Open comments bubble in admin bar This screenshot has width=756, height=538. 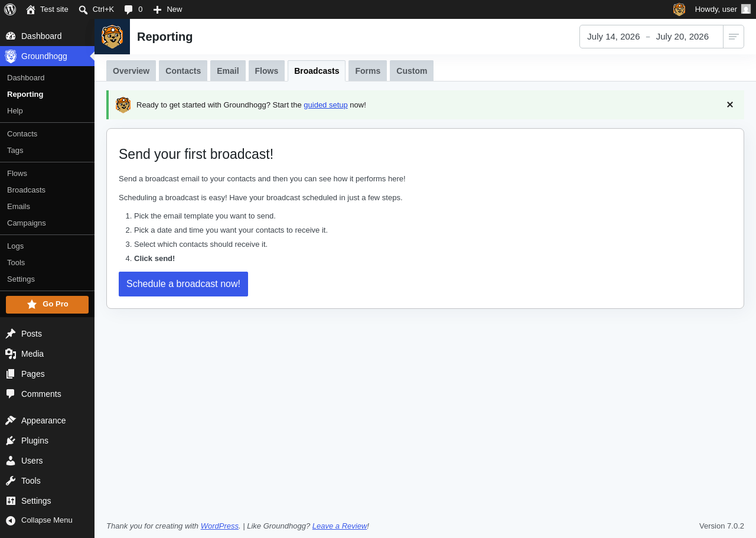click(x=133, y=9)
